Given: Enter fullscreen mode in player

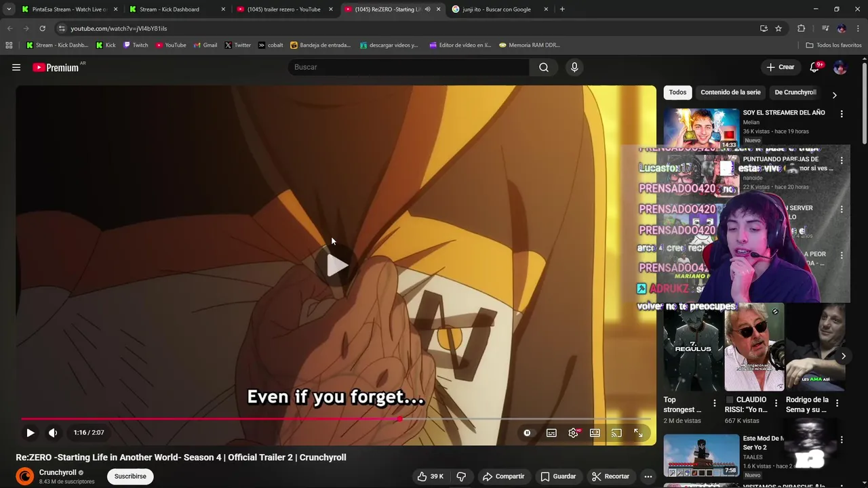Looking at the screenshot, I should tap(638, 432).
